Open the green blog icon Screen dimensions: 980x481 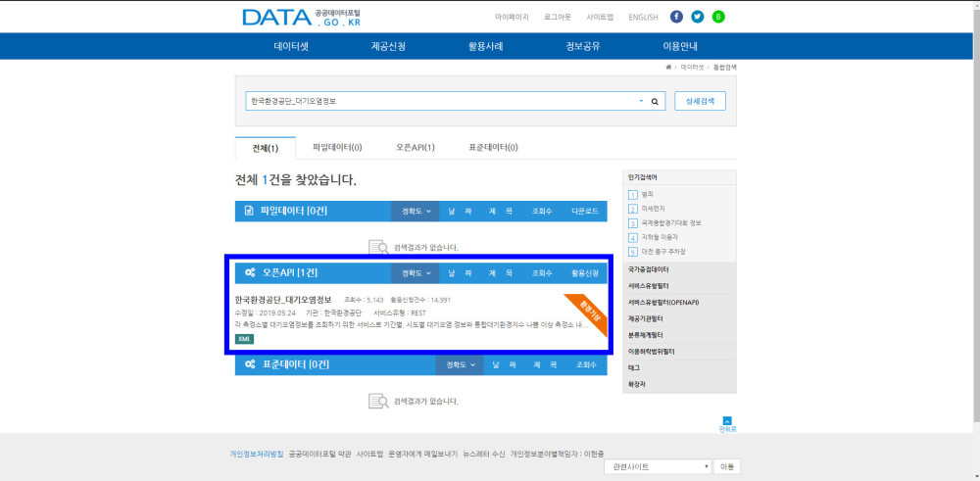[718, 17]
